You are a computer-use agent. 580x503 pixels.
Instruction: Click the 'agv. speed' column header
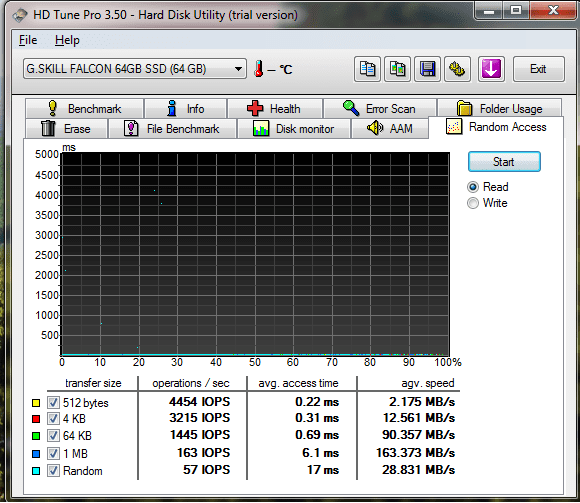point(428,383)
